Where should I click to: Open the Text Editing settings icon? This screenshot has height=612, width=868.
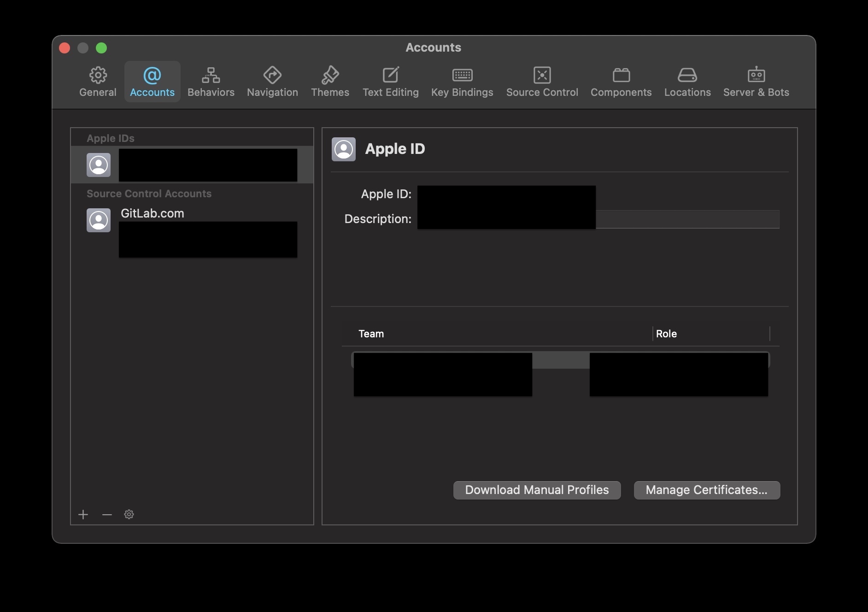point(390,81)
